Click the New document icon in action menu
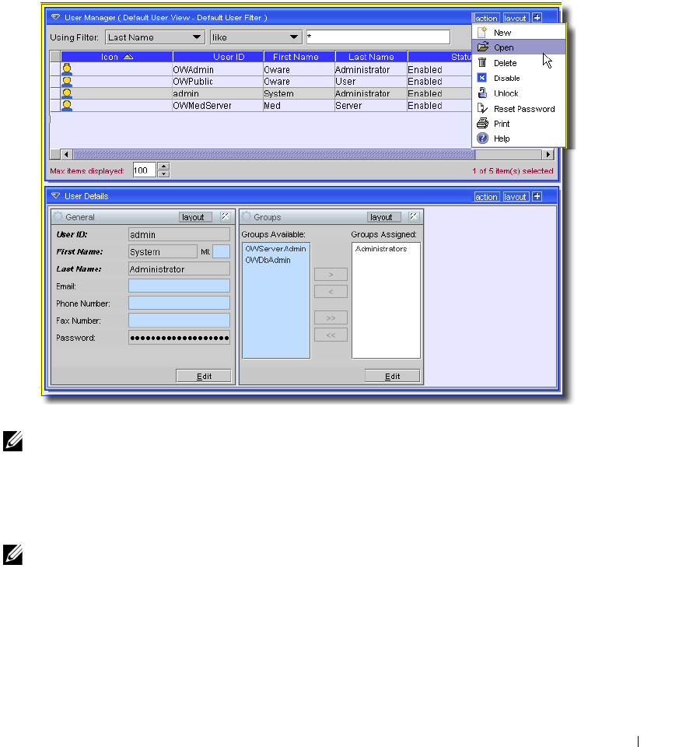700x747 pixels. (x=482, y=33)
